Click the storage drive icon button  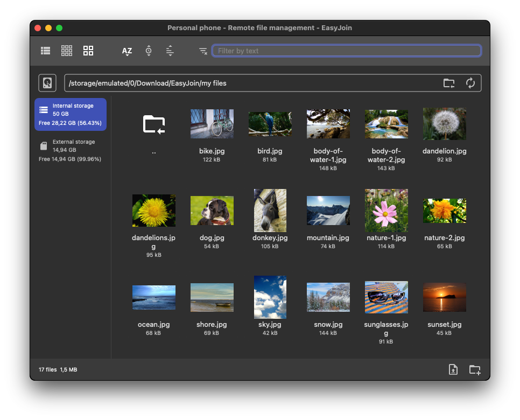(x=47, y=83)
